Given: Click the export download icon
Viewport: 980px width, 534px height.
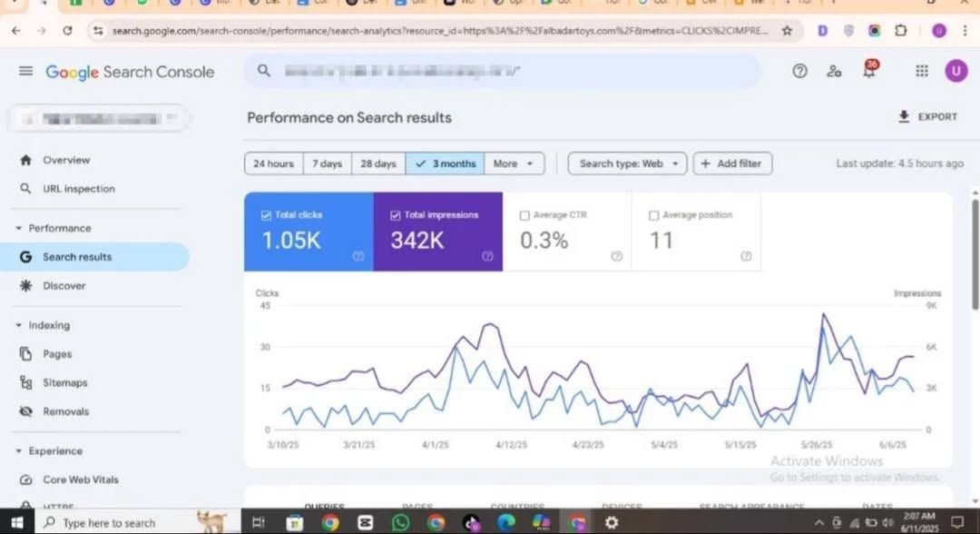Looking at the screenshot, I should click(x=904, y=116).
